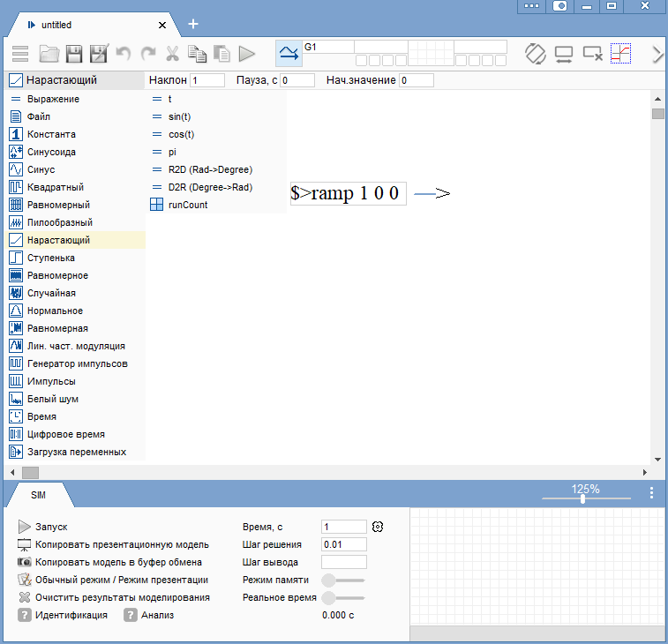The image size is (668, 644).
Task: Click Обычный режим / Режим презентации
Action: [113, 580]
